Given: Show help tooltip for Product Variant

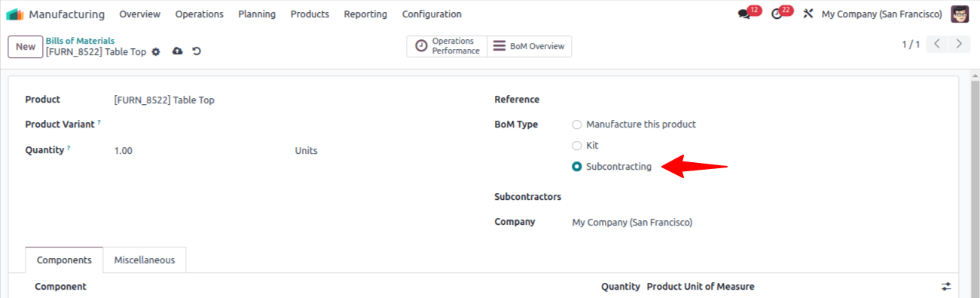Looking at the screenshot, I should tap(99, 122).
